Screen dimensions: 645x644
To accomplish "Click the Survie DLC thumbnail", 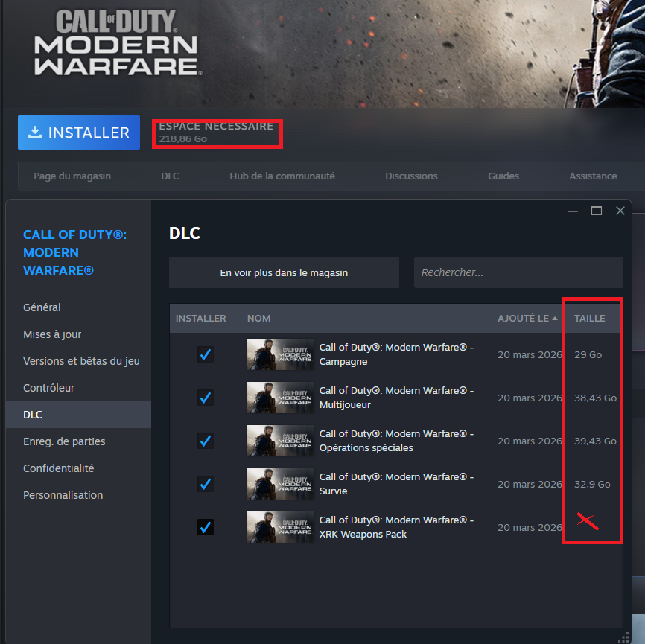I will pyautogui.click(x=281, y=484).
